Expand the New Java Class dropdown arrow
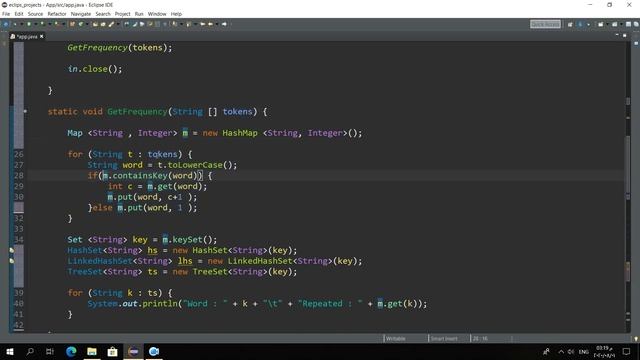Viewport: 640px width, 360px height. pos(87,24)
